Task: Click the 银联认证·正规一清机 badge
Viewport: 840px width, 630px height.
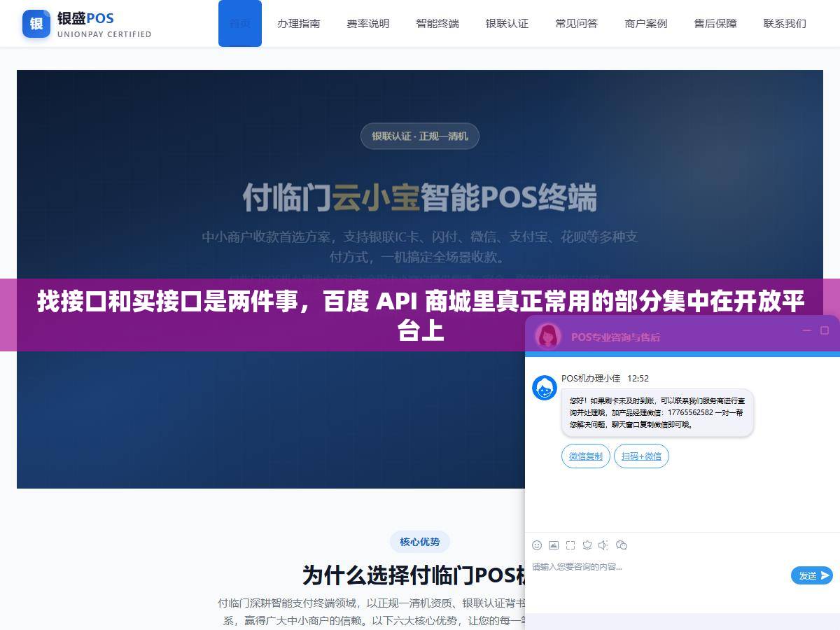Action: pyautogui.click(x=420, y=136)
